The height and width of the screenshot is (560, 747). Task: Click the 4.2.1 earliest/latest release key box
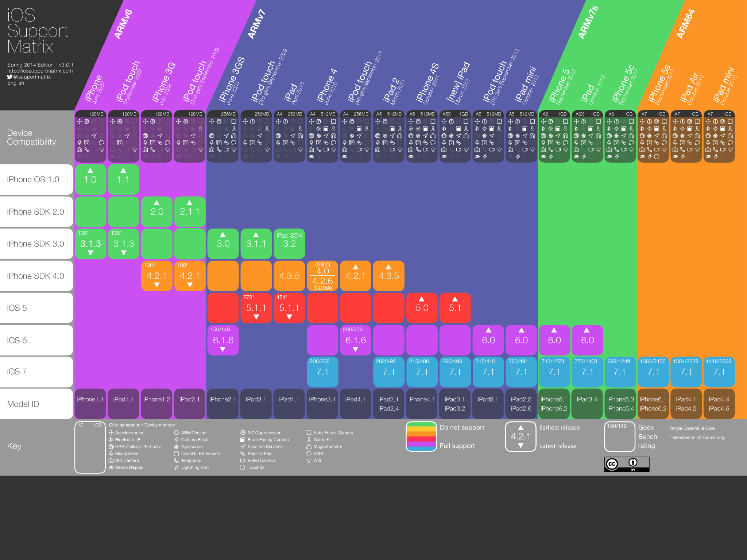click(x=520, y=436)
